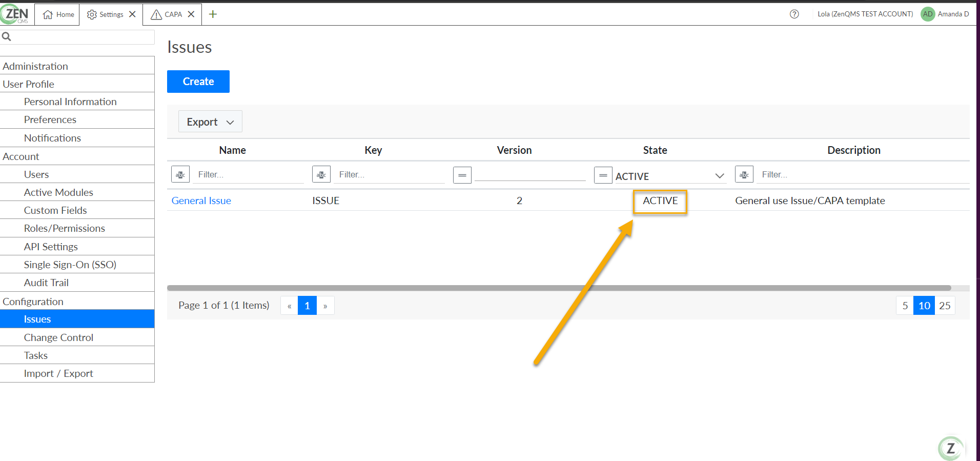The width and height of the screenshot is (980, 461).
Task: Click General use Issue/CAPA template description
Action: click(x=810, y=201)
